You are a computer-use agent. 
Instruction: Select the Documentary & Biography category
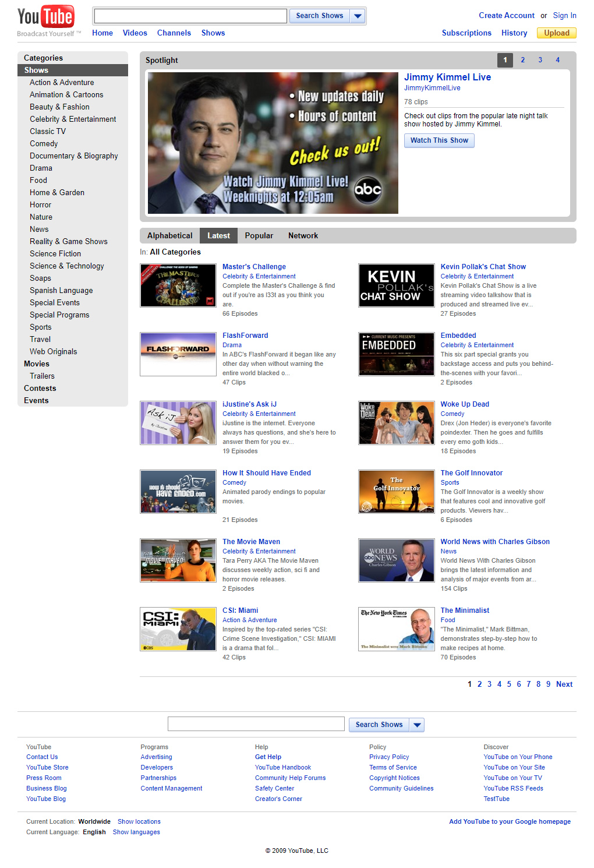click(x=74, y=156)
